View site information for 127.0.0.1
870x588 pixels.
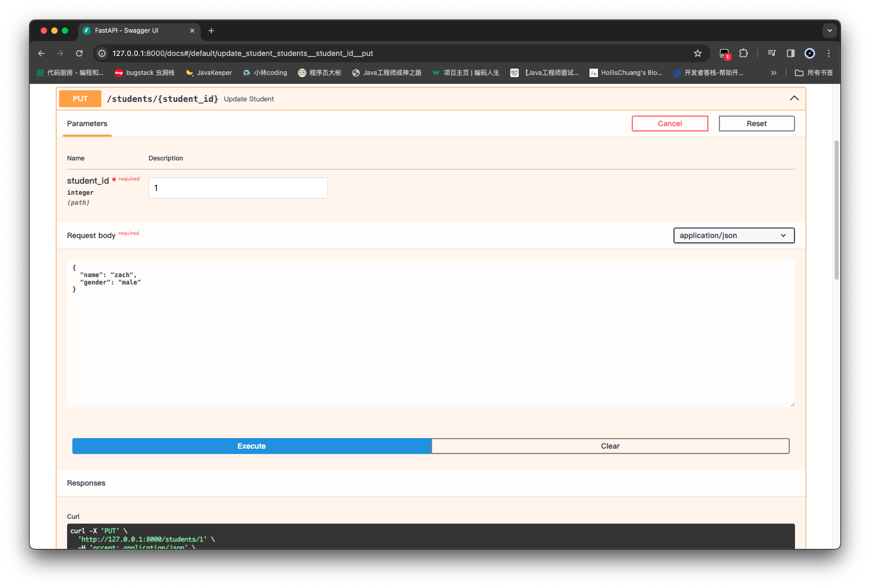(x=102, y=53)
